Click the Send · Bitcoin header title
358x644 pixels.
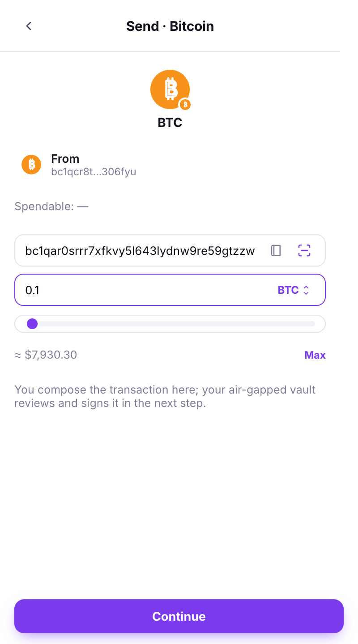click(170, 26)
